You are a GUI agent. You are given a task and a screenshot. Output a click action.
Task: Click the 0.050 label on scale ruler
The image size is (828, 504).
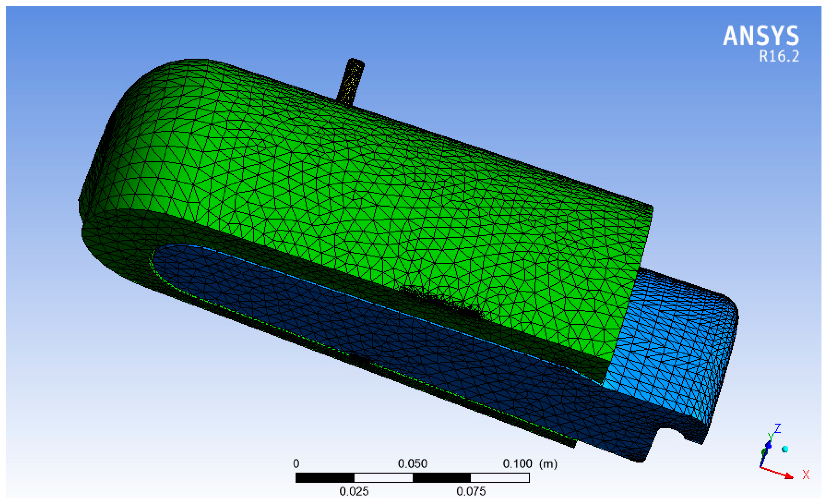pyautogui.click(x=412, y=464)
